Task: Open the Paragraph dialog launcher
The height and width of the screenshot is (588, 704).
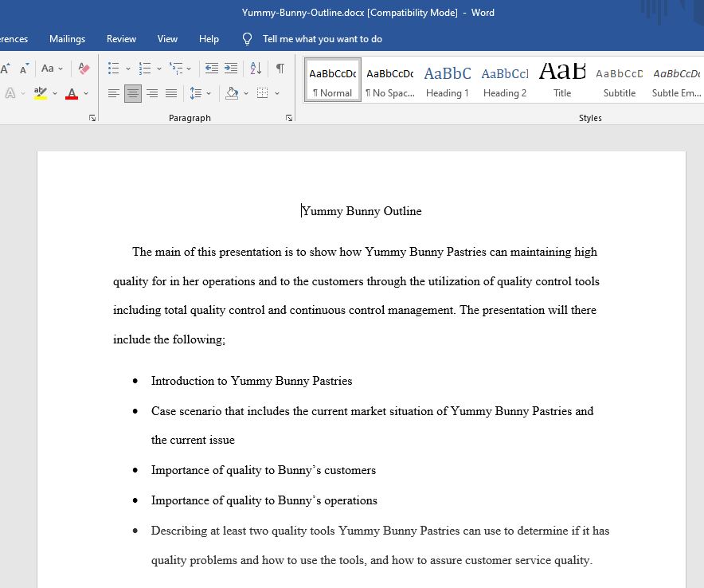Action: click(289, 118)
